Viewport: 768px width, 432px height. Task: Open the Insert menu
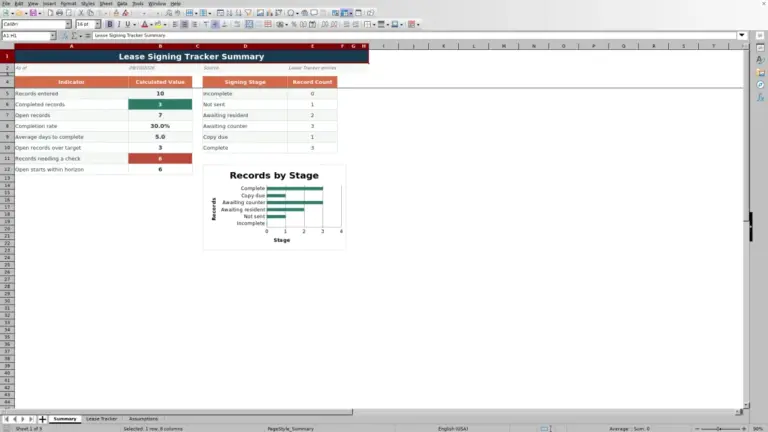(x=49, y=3)
